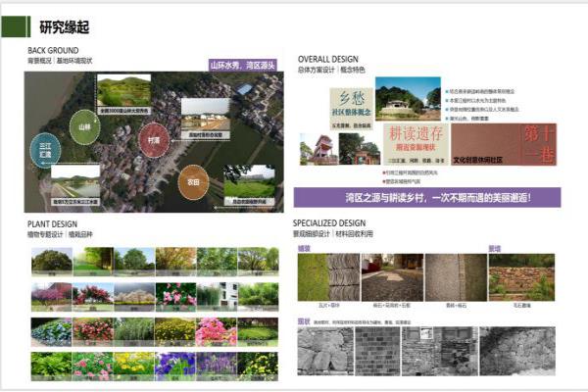Open the grayscale mixed brick wall with window photo

point(440,351)
